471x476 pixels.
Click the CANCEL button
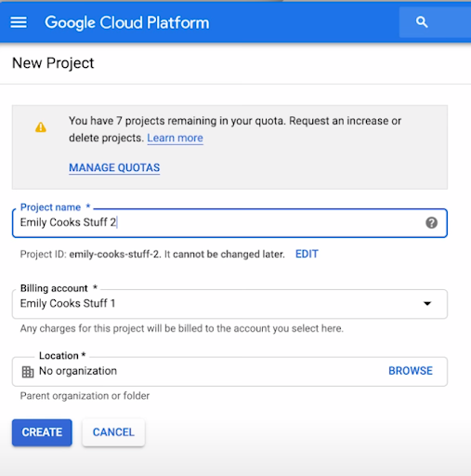point(113,432)
